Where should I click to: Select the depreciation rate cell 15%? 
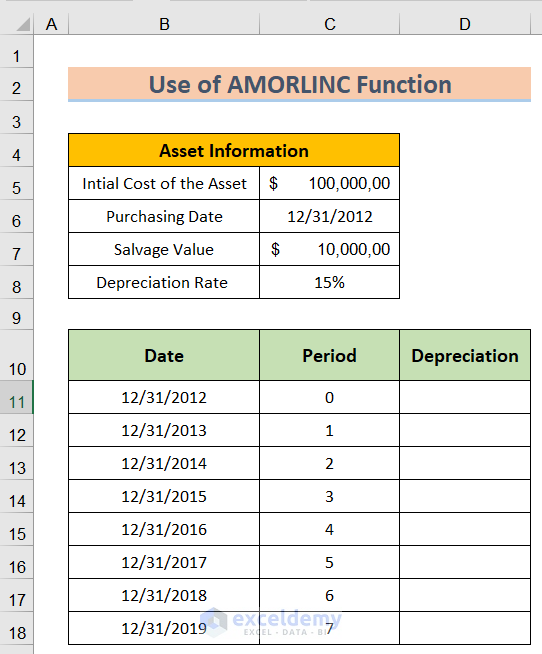(330, 282)
